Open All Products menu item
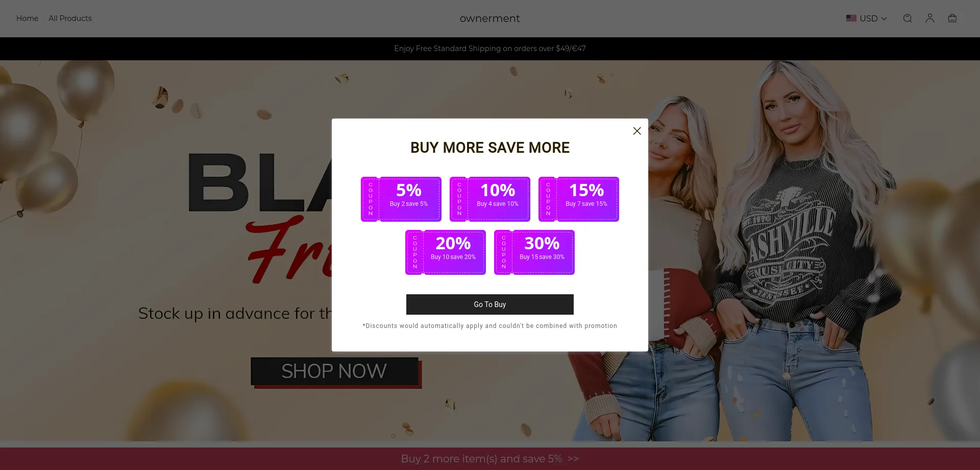The image size is (980, 470). coord(70,18)
